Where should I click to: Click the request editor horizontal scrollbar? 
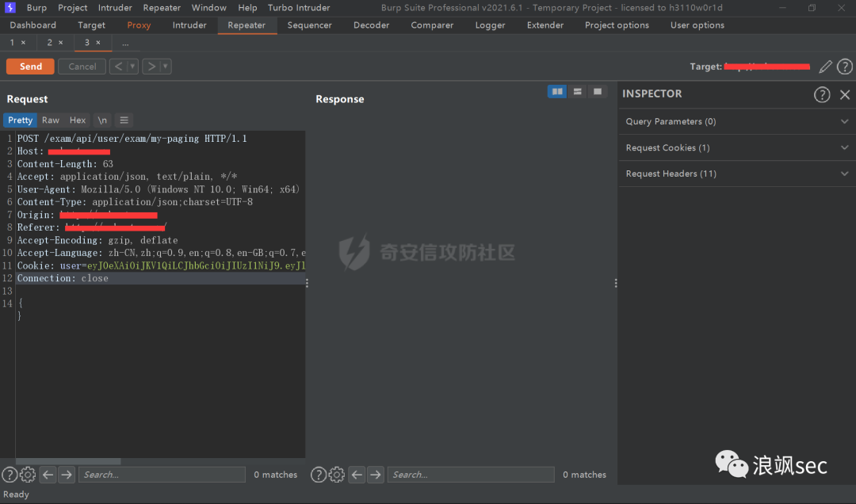click(68, 461)
